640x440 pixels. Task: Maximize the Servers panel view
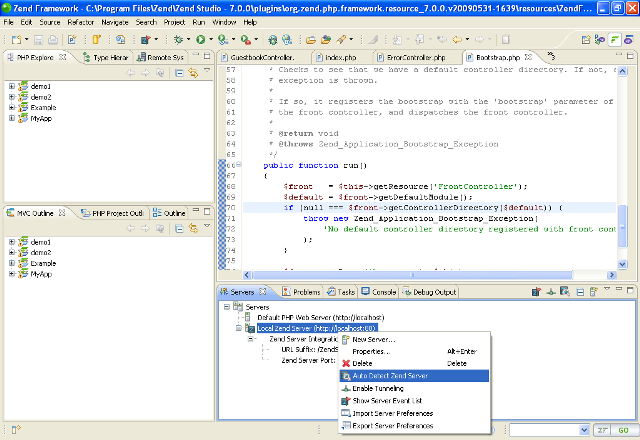(630, 290)
